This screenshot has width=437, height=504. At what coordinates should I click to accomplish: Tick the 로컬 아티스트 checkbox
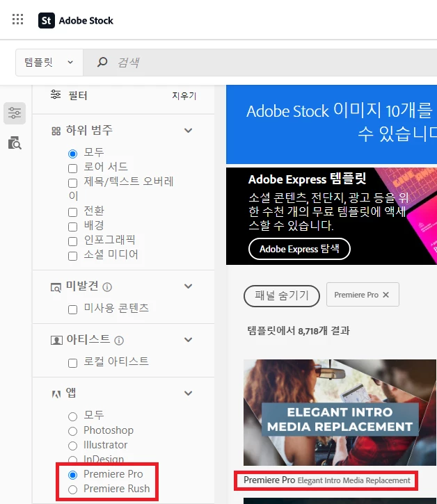point(73,363)
